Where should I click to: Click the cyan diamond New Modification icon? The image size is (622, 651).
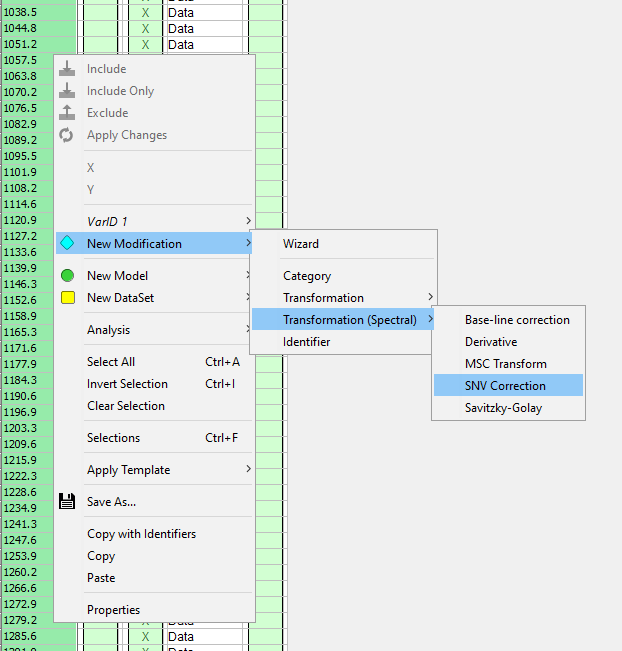[x=67, y=243]
